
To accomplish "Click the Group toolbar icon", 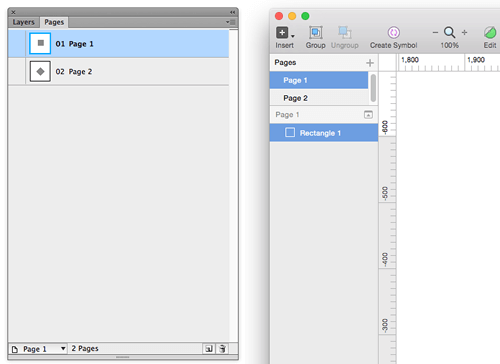I will (x=316, y=33).
